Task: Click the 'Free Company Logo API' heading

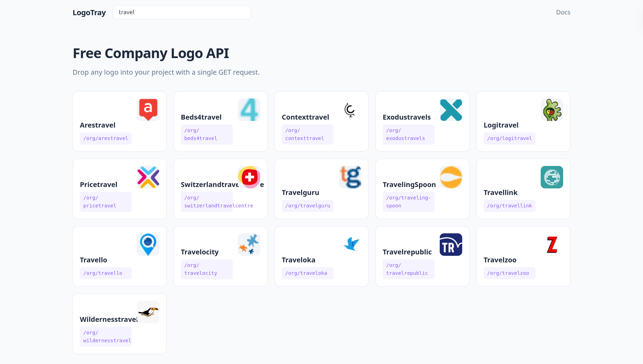Action: (x=151, y=53)
